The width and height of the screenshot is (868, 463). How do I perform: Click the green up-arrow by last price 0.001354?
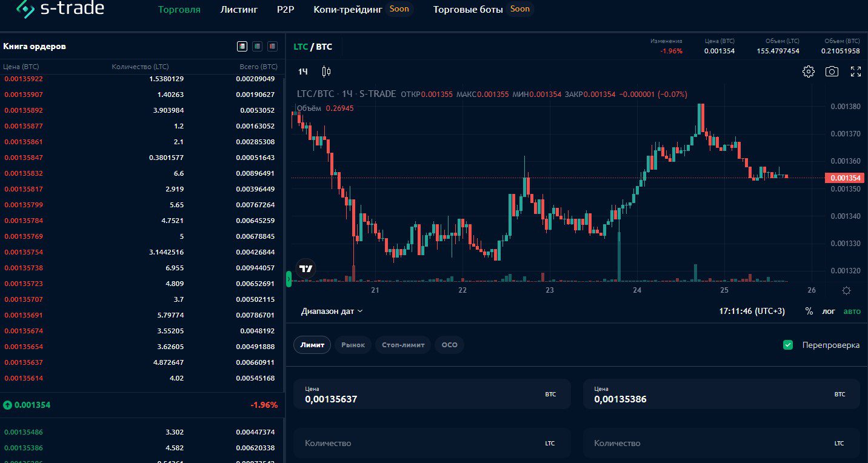(x=7, y=405)
